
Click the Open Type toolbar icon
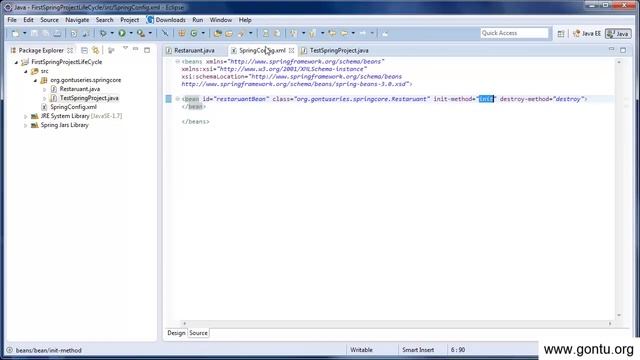pos(218,33)
